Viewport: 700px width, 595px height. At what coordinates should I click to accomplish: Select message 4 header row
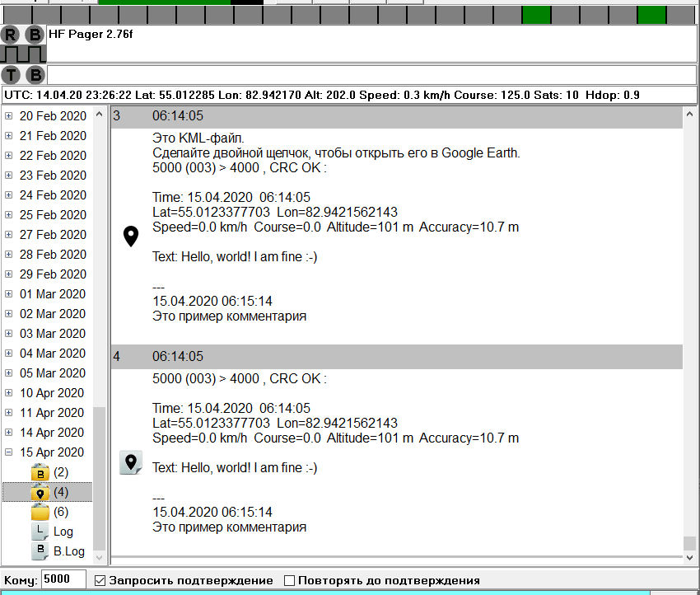tap(395, 357)
